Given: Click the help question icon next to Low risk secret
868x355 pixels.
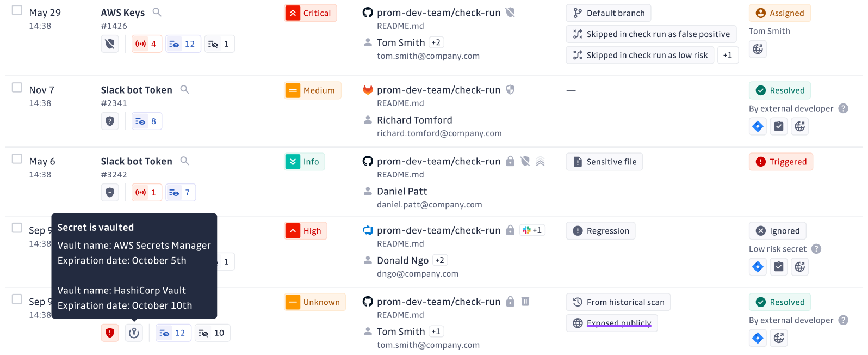Looking at the screenshot, I should click(816, 249).
